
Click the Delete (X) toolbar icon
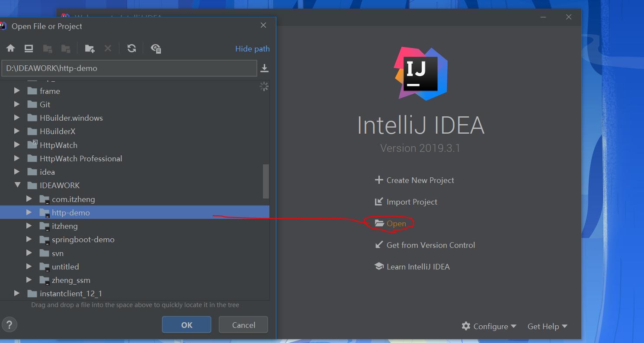[x=108, y=48]
